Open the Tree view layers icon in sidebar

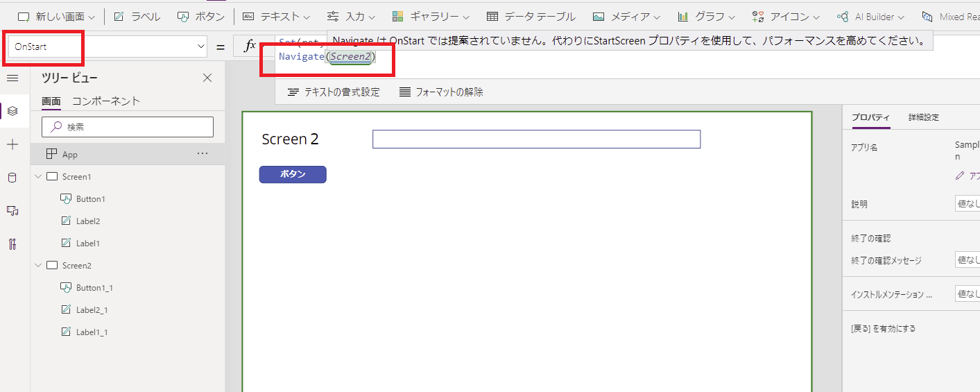12,111
